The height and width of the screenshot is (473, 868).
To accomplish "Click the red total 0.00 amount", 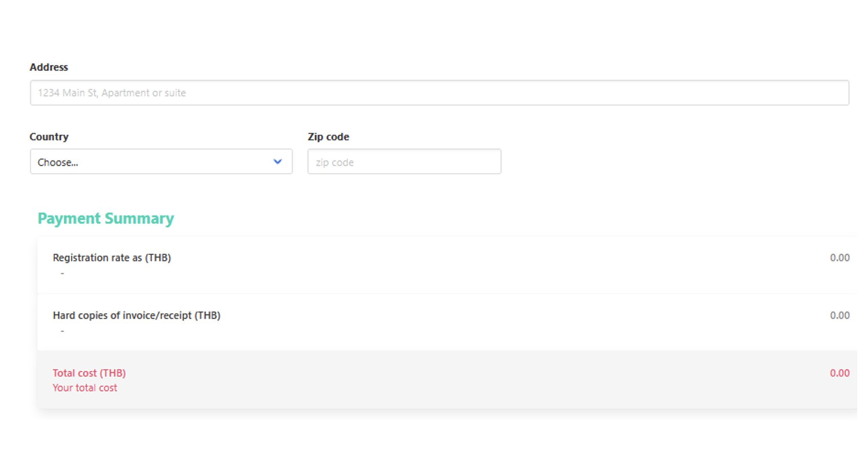I will point(839,373).
